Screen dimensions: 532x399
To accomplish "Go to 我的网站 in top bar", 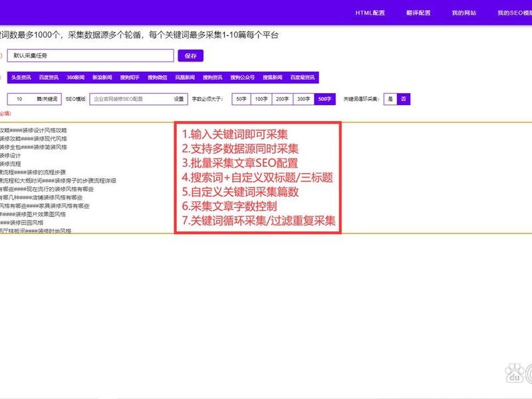I will point(464,13).
